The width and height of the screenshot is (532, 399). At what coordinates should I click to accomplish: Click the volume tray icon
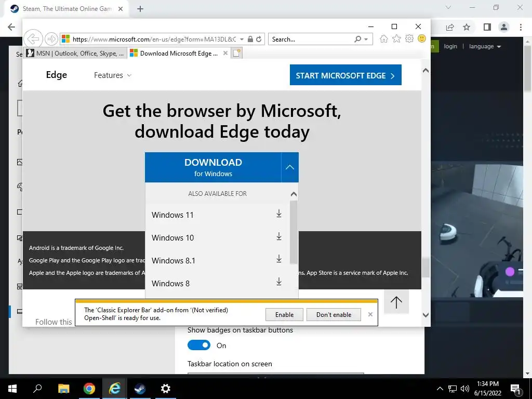coord(465,389)
